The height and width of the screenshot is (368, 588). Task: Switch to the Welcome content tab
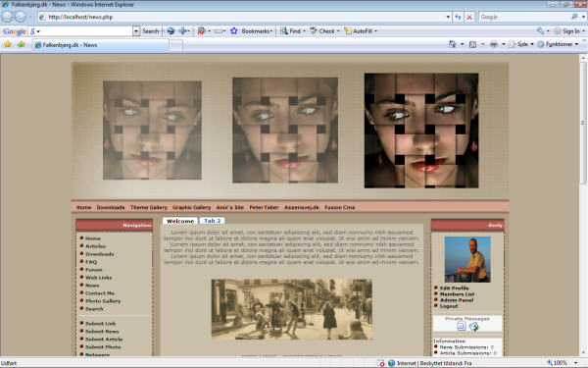pyautogui.click(x=180, y=221)
